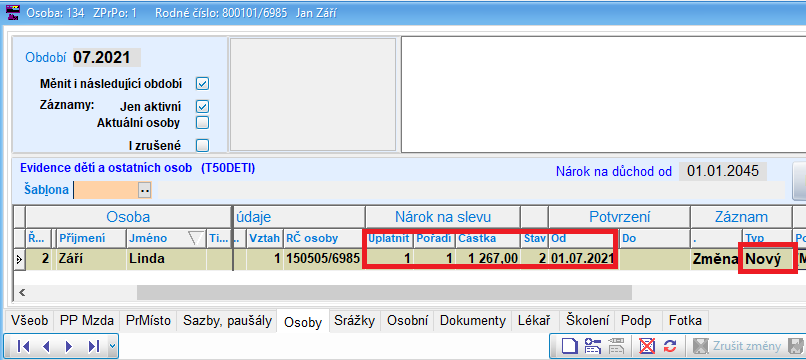Click the greyed-out record form icon
This screenshot has width=806, height=360.
(x=616, y=346)
